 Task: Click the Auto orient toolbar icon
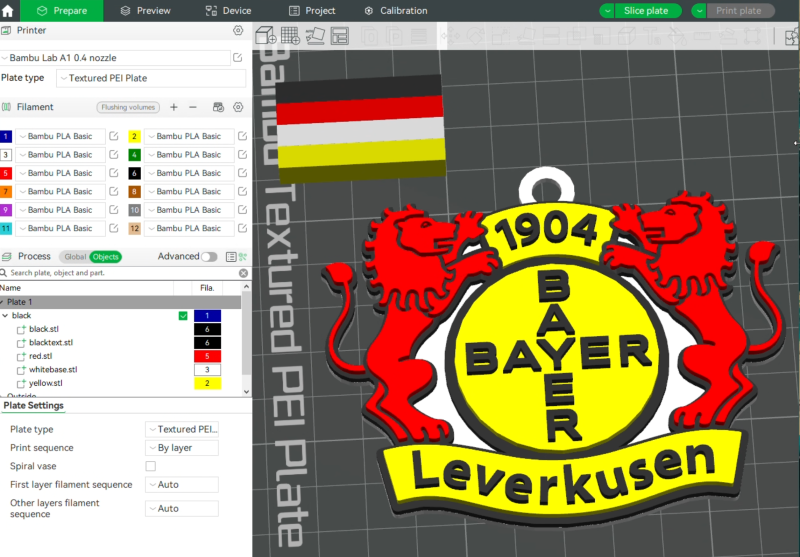(x=315, y=36)
